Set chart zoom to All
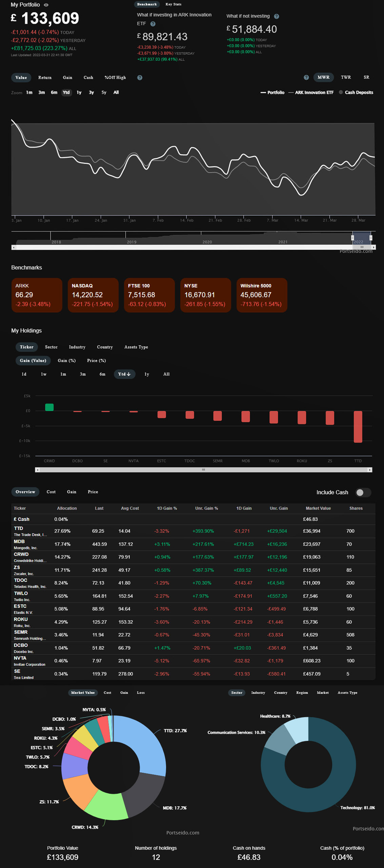The image size is (384, 868). pos(116,93)
